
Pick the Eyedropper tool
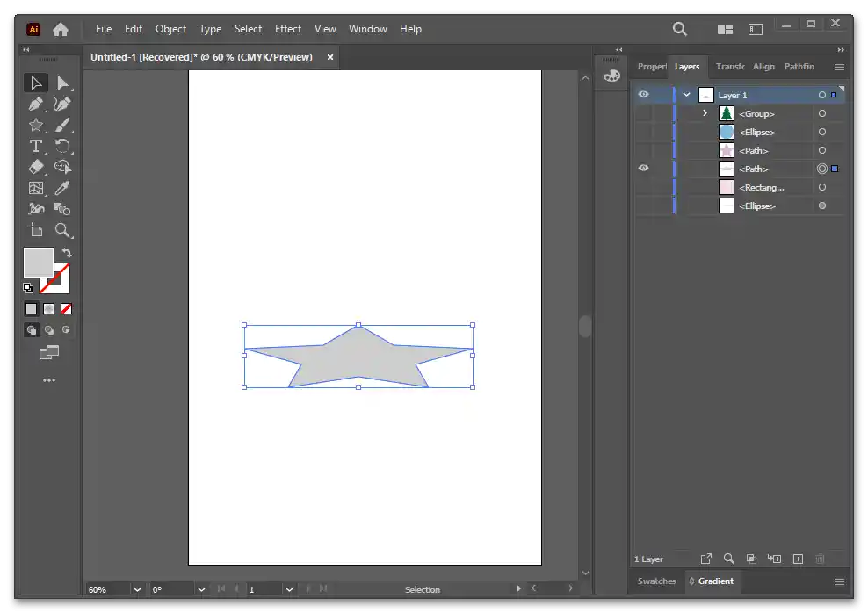click(x=62, y=188)
